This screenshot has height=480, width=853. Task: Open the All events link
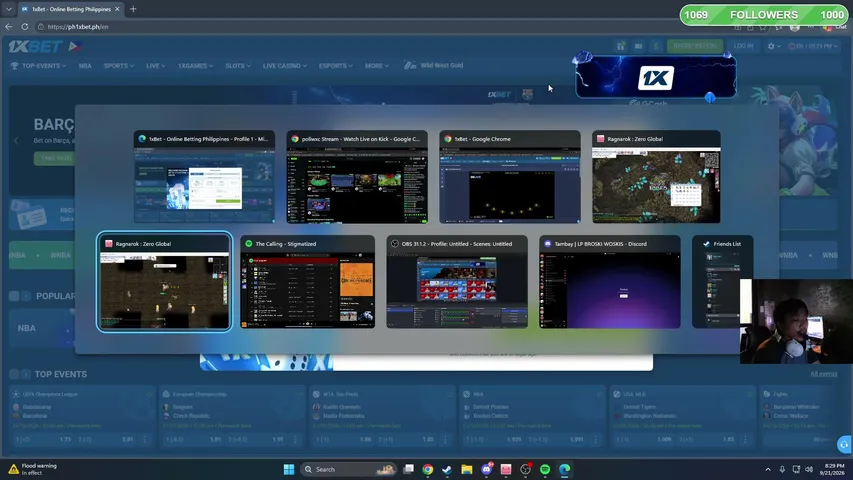(x=824, y=374)
